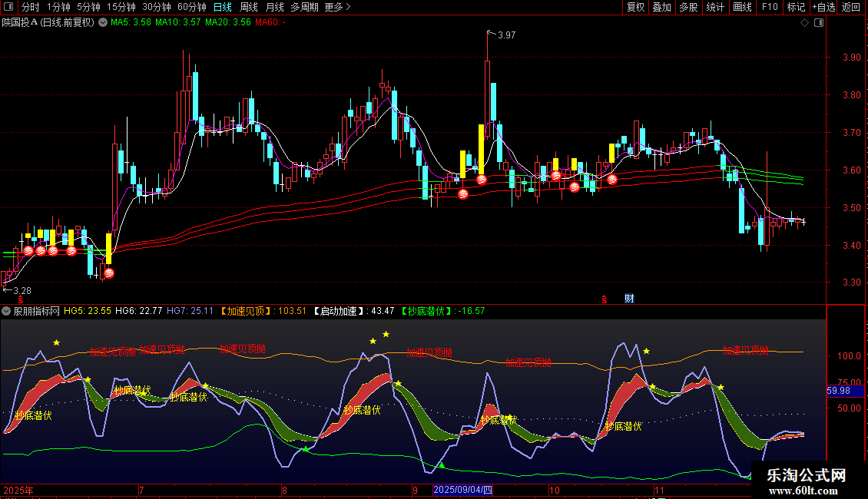Click the red S marker near September

coord(605,299)
